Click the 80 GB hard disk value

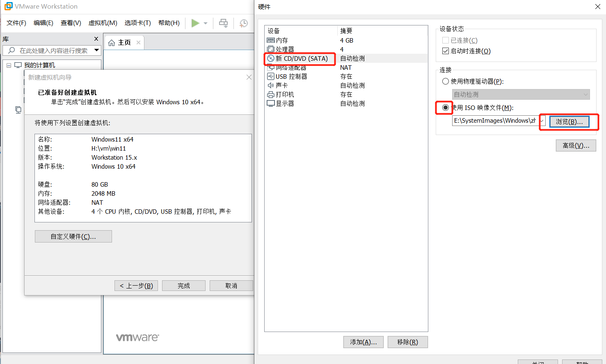pyautogui.click(x=100, y=185)
